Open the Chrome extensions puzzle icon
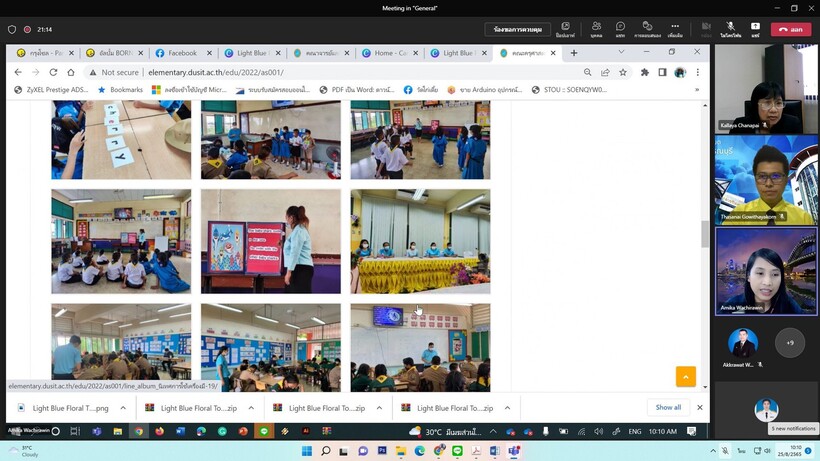This screenshot has width=820, height=461. tap(644, 72)
